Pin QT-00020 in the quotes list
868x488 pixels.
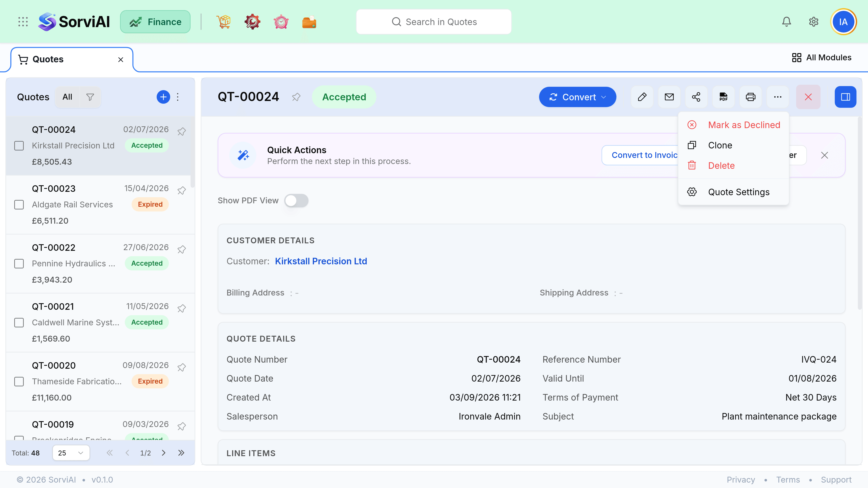(182, 367)
